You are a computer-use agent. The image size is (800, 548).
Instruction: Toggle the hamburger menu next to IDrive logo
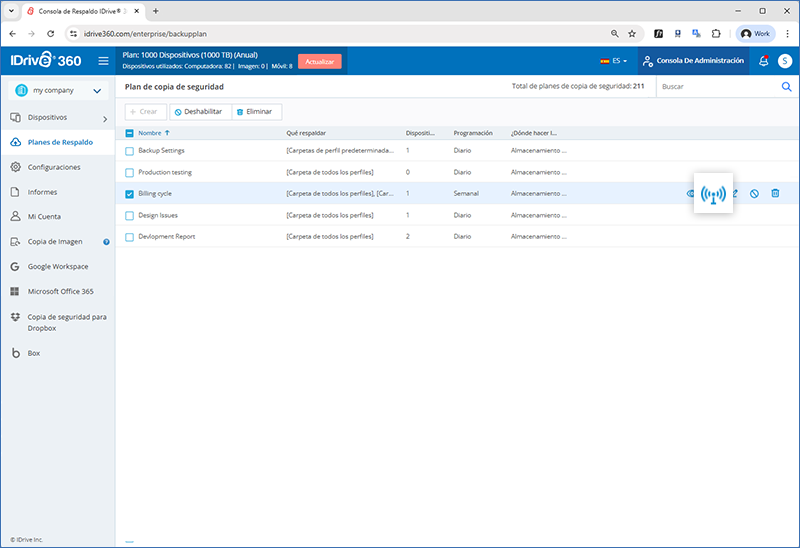coord(103,61)
